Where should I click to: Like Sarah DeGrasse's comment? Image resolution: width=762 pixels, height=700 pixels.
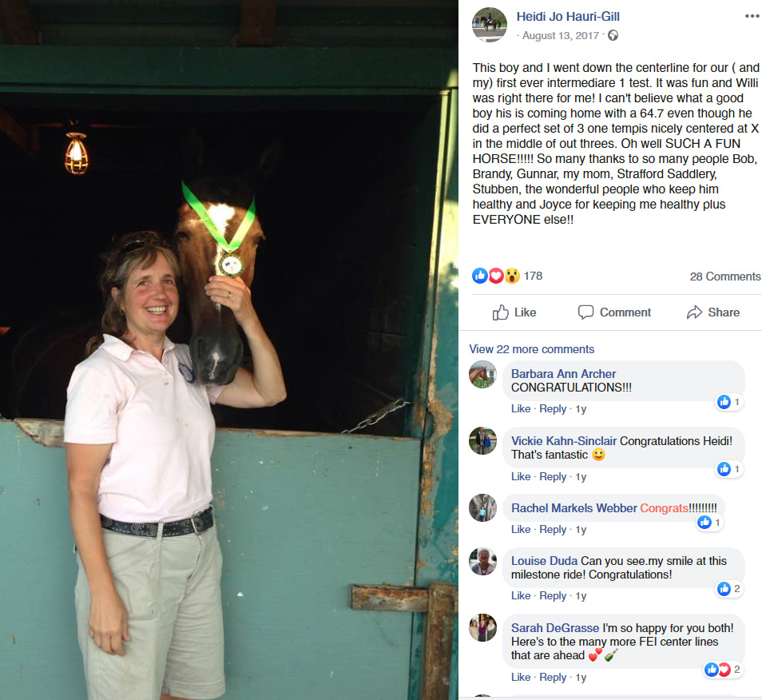[521, 677]
